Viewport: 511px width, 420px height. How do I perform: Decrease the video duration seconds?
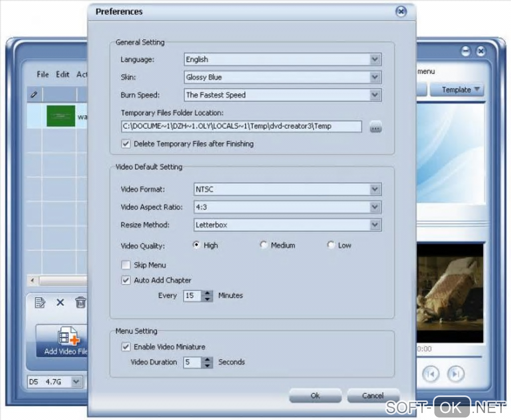pyautogui.click(x=207, y=365)
